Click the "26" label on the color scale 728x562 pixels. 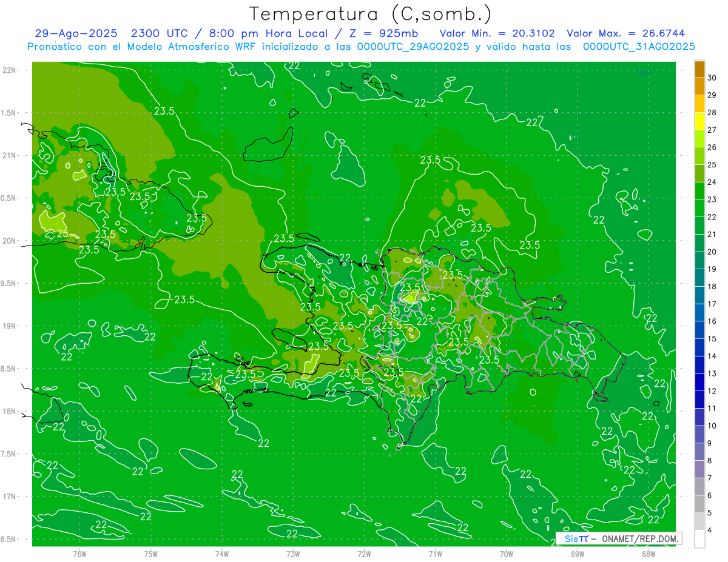tap(712, 147)
